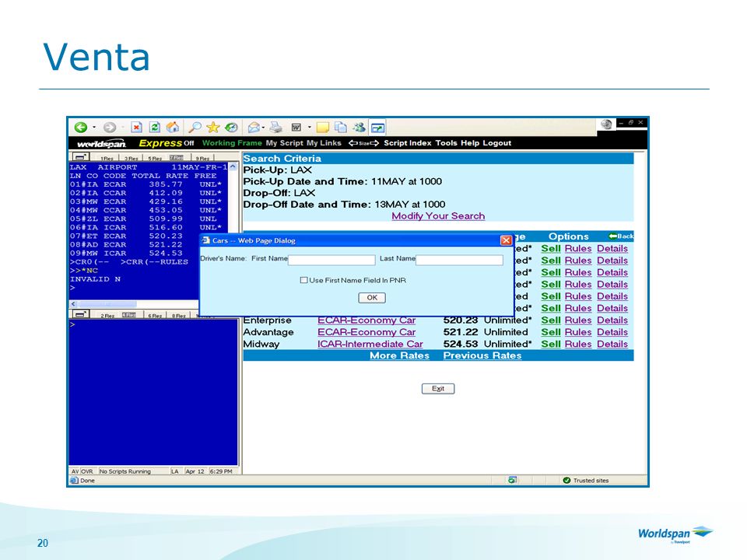Click the Mail envelope icon
The width and height of the screenshot is (747, 560).
(x=254, y=127)
